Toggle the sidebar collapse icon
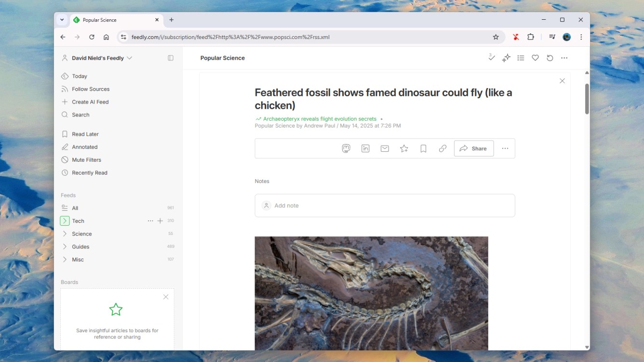The width and height of the screenshot is (644, 362). (170, 57)
